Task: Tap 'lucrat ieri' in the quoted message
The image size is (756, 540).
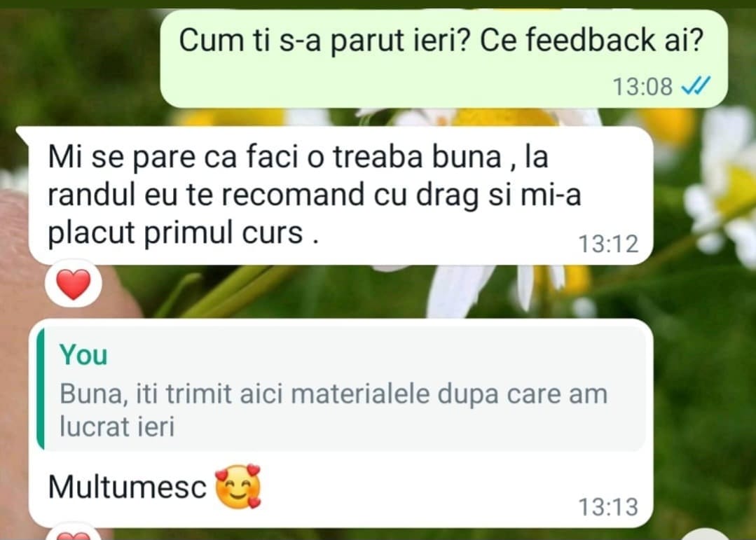Action: (x=117, y=427)
